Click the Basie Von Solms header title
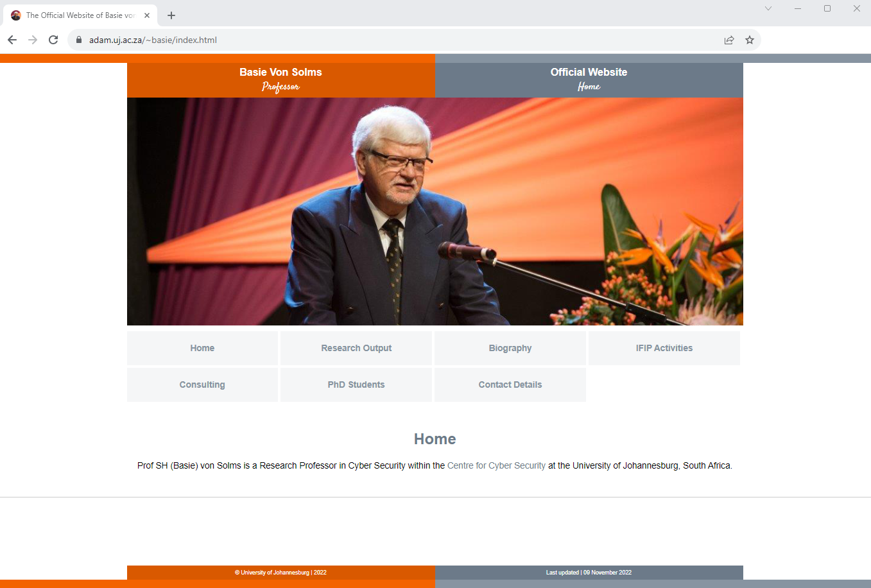This screenshot has width=871, height=588. (x=280, y=72)
